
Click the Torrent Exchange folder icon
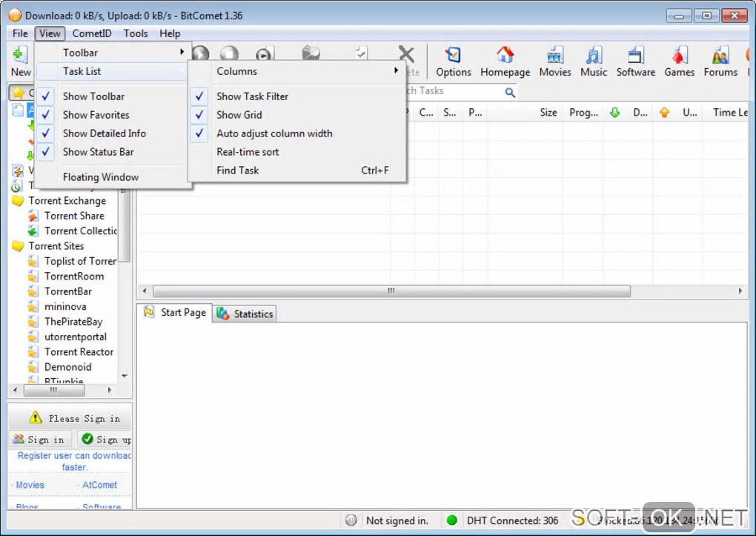pos(18,201)
